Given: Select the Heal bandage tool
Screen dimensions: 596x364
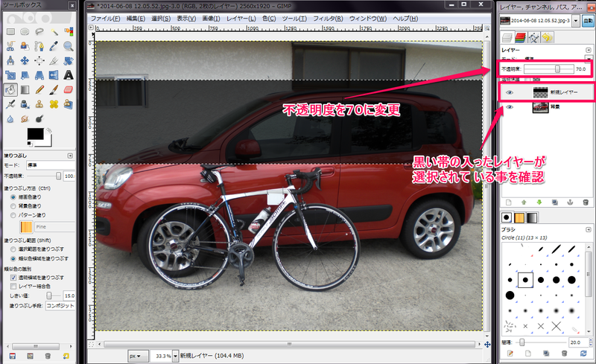Looking at the screenshot, I should tap(54, 104).
